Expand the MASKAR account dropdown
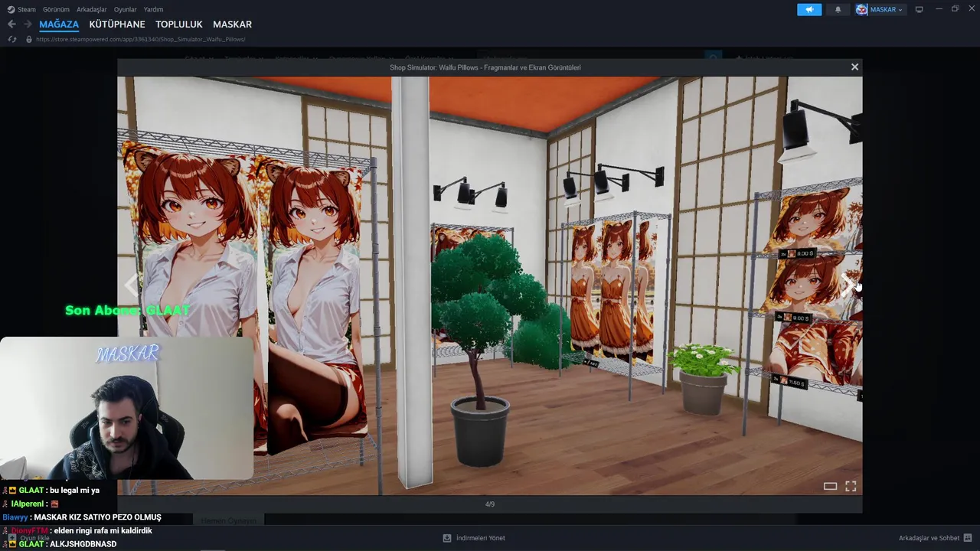The height and width of the screenshot is (551, 980). click(x=887, y=9)
